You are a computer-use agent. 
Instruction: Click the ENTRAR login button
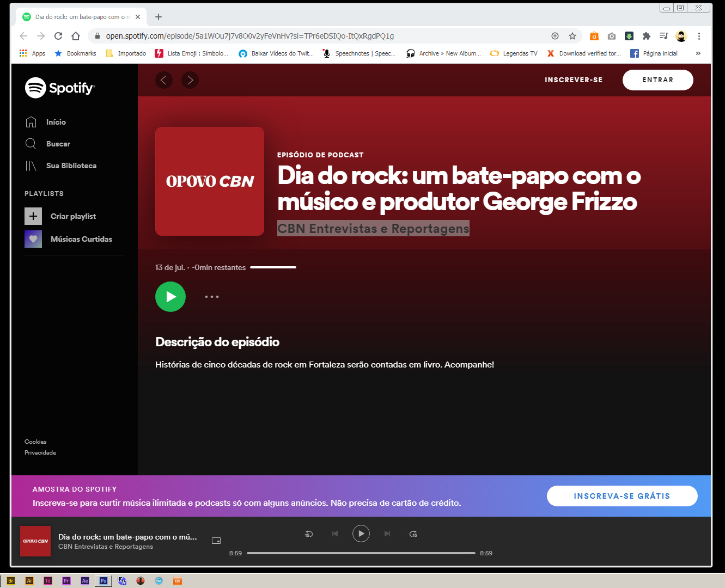(x=657, y=80)
